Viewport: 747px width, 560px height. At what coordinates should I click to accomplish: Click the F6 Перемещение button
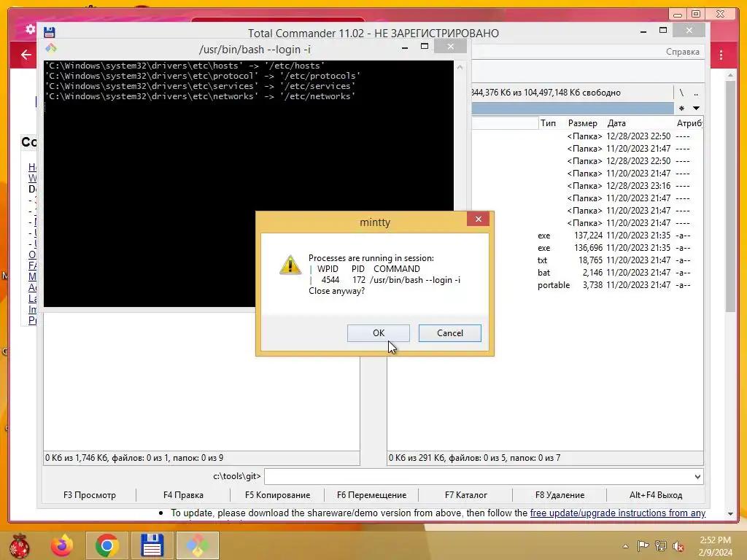pos(371,495)
